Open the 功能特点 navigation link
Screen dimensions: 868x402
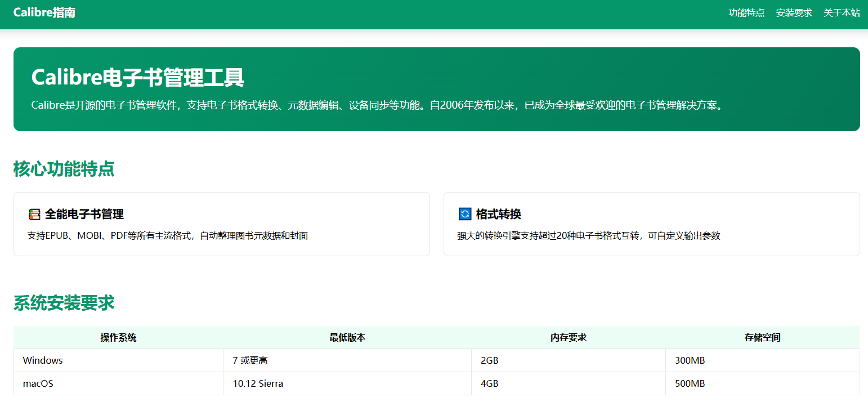[x=746, y=13]
